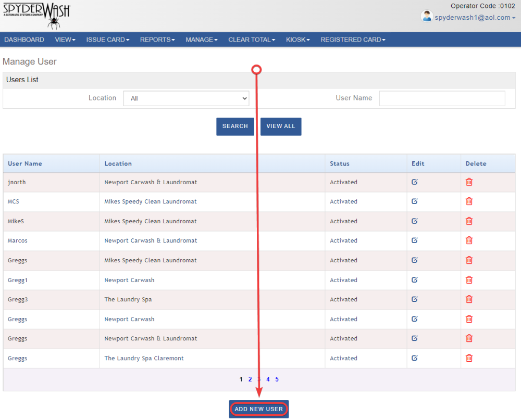Edit the Gregg3 user
This screenshot has height=420, width=521.
(414, 299)
